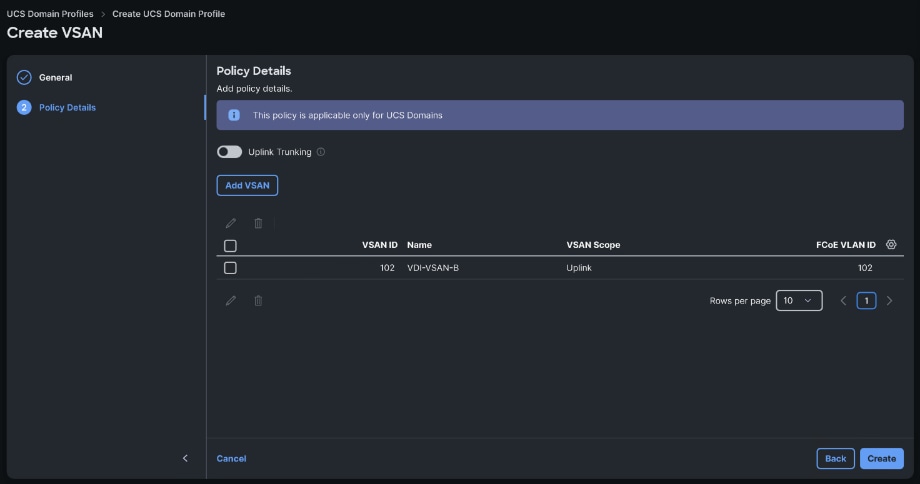Open the Rows per page dropdown
Image resolution: width=920 pixels, height=484 pixels.
799,300
